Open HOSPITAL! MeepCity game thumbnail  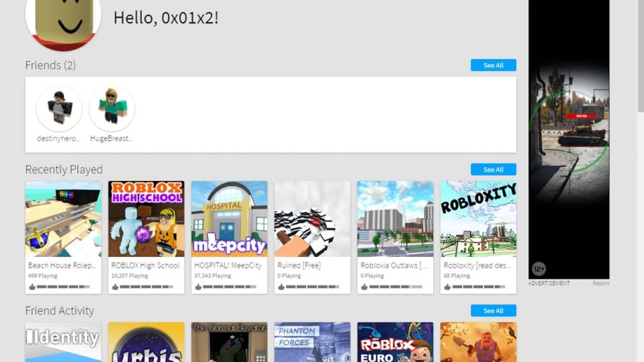pyautogui.click(x=229, y=219)
